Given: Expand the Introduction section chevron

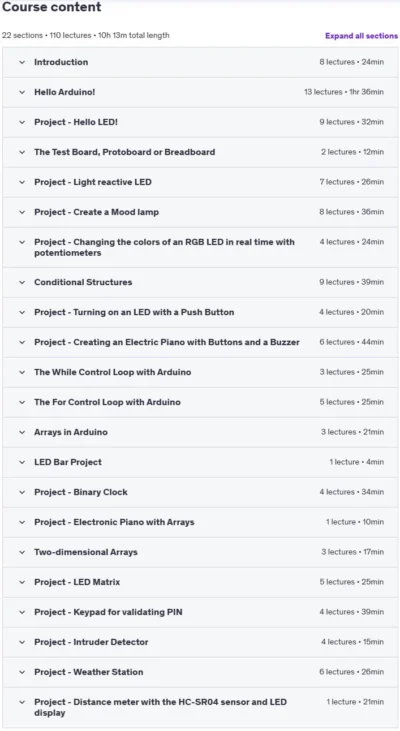Looking at the screenshot, I should (x=22, y=62).
